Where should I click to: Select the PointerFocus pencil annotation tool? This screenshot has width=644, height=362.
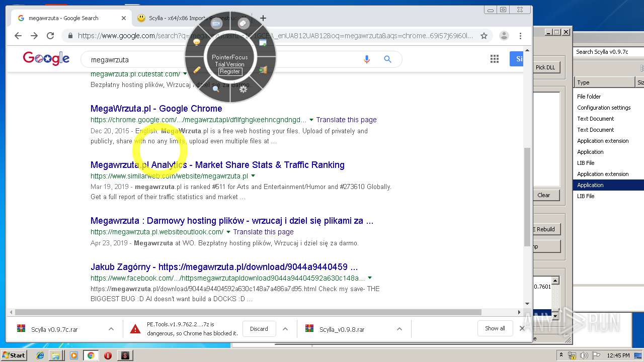coord(197,70)
